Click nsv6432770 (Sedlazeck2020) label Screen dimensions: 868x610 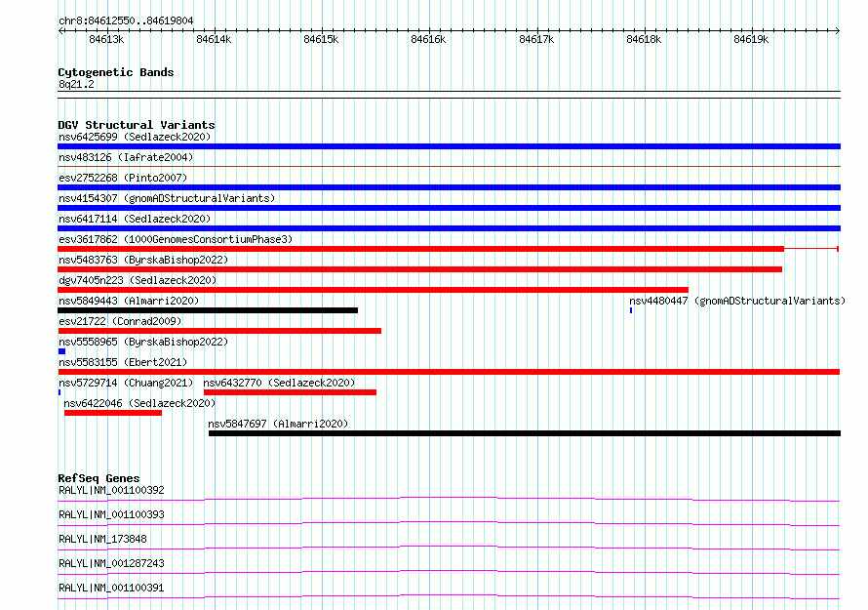pyautogui.click(x=279, y=383)
